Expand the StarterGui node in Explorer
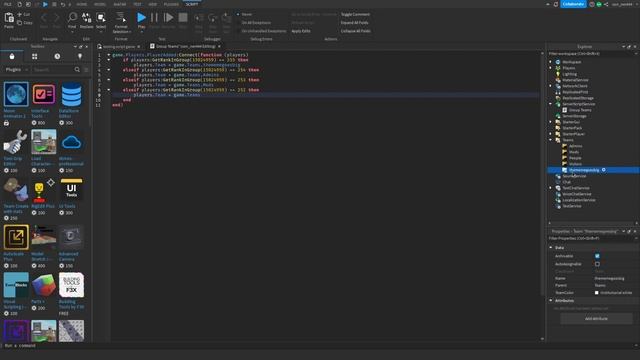This screenshot has width=640, height=360. (551, 122)
